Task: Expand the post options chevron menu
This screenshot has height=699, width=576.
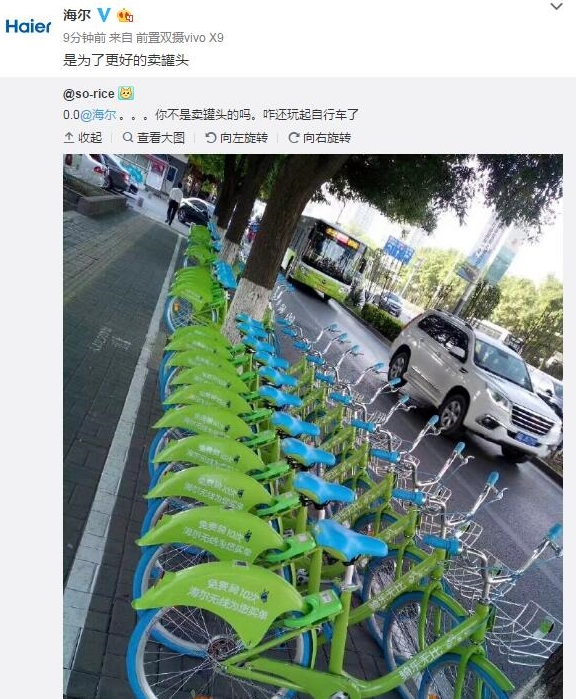Action: pyautogui.click(x=556, y=6)
